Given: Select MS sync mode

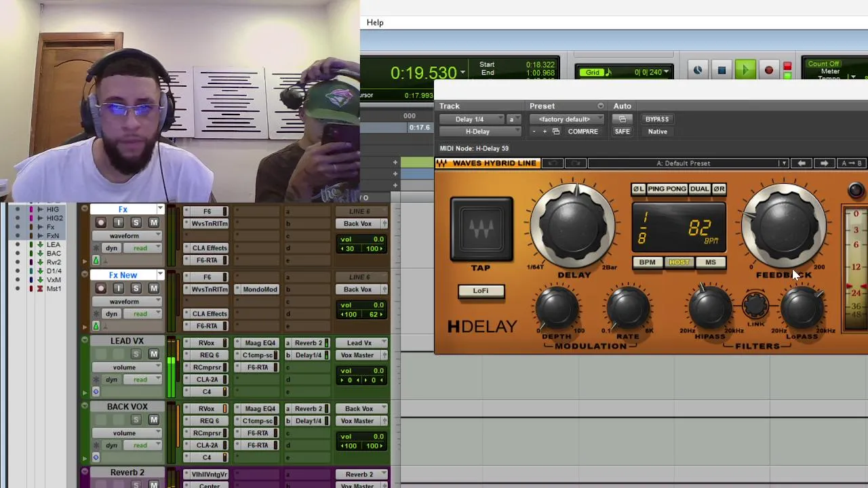Looking at the screenshot, I should pyautogui.click(x=710, y=262).
